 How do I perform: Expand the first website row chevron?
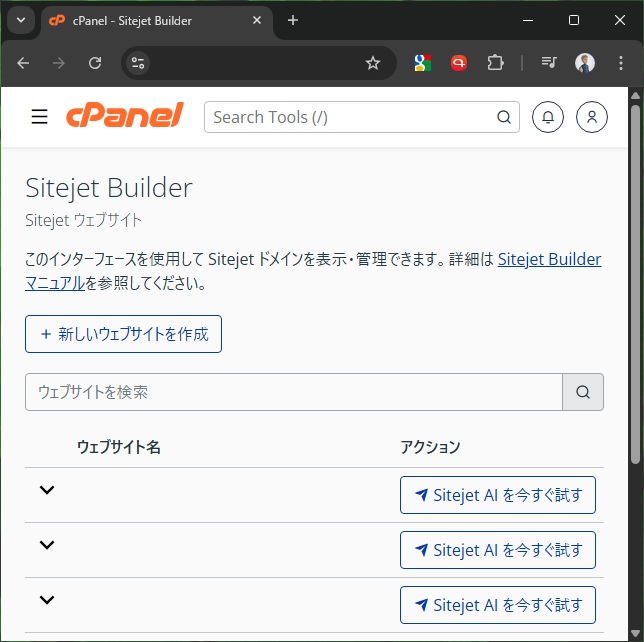(x=46, y=490)
